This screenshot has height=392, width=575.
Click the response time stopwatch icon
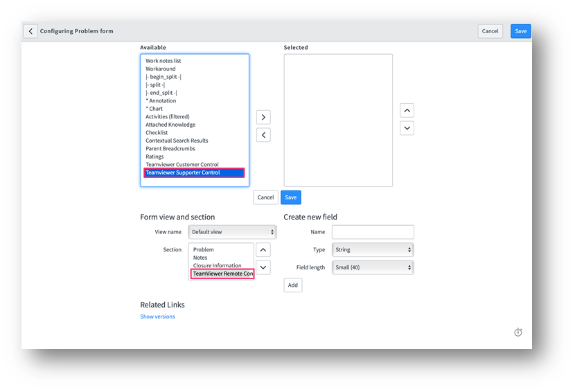pyautogui.click(x=517, y=332)
